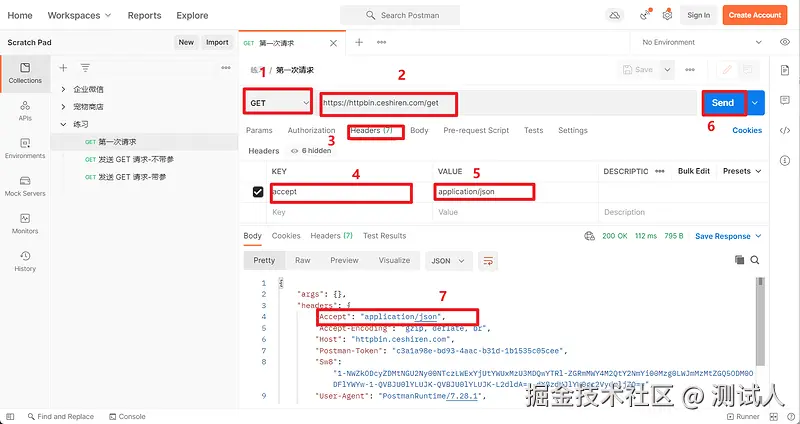Select the Preview response view
The image size is (800, 424).
344,260
